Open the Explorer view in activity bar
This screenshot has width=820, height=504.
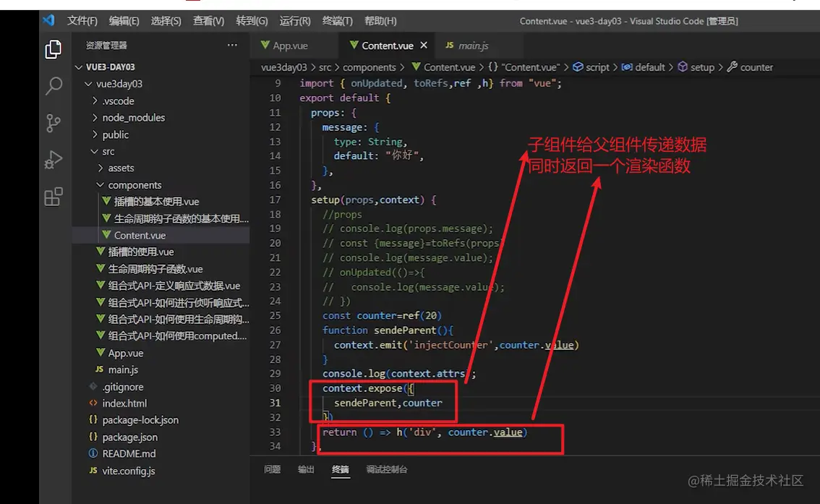pyautogui.click(x=54, y=49)
